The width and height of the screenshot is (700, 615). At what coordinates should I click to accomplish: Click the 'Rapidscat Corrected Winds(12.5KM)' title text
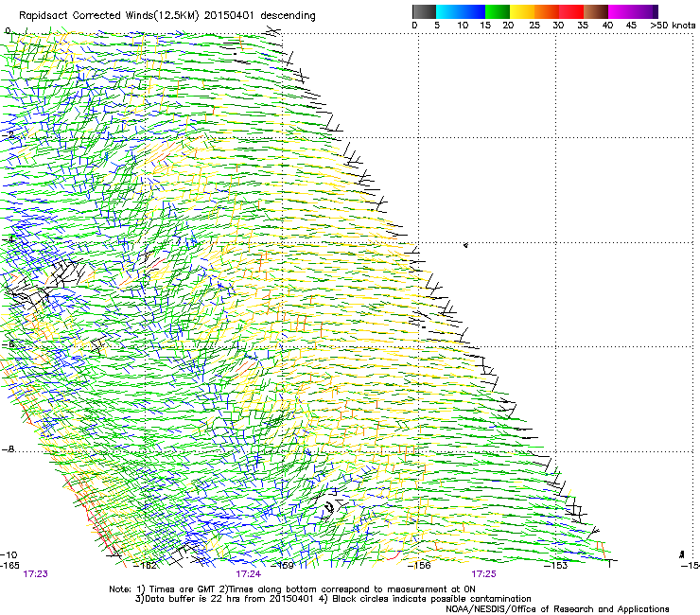coord(110,16)
